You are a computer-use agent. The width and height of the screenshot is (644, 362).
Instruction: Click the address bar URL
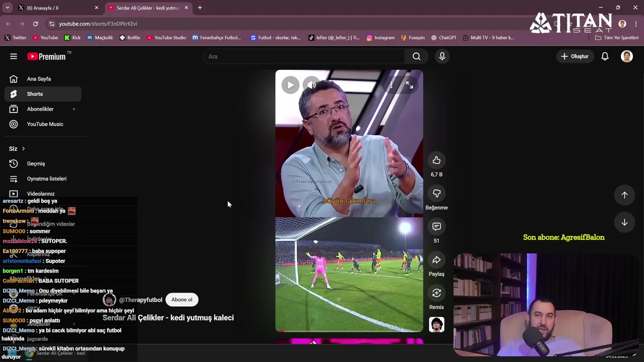point(98,24)
